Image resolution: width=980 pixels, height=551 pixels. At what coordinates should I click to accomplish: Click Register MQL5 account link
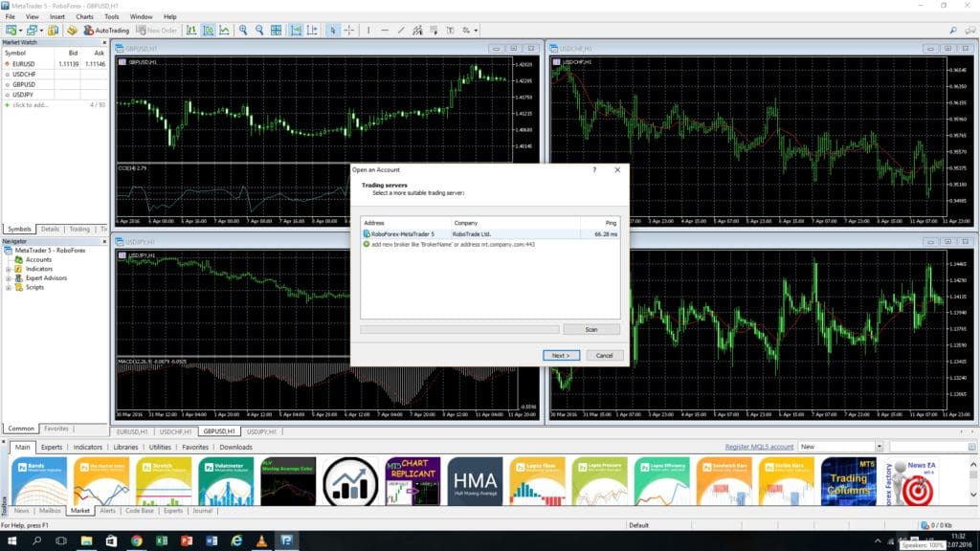(759, 448)
